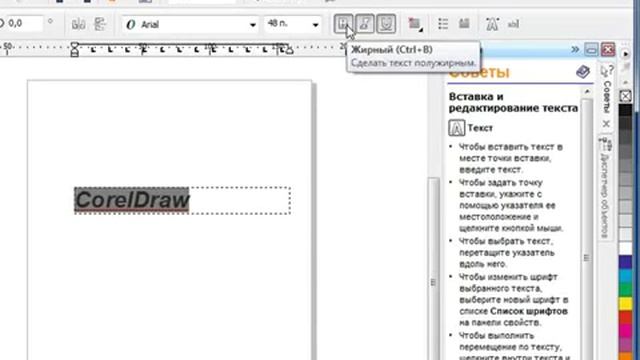Image resolution: width=640 pixels, height=360 pixels.
Task: Mirror the text object vertically
Action: [100, 24]
